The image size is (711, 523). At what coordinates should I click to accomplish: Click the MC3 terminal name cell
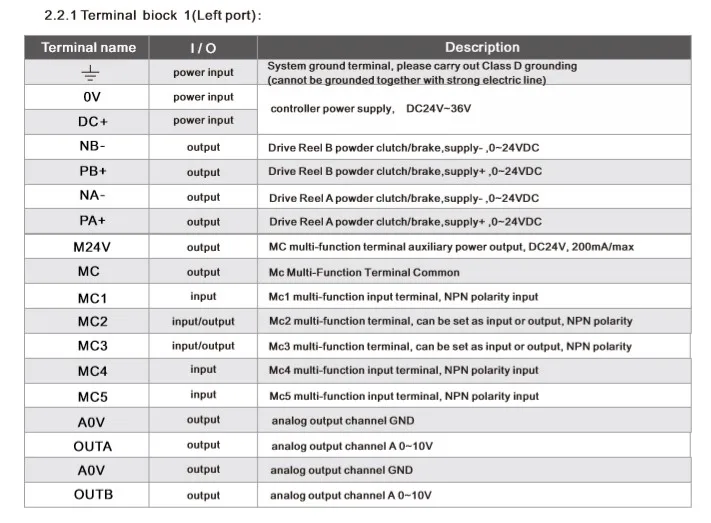88,346
